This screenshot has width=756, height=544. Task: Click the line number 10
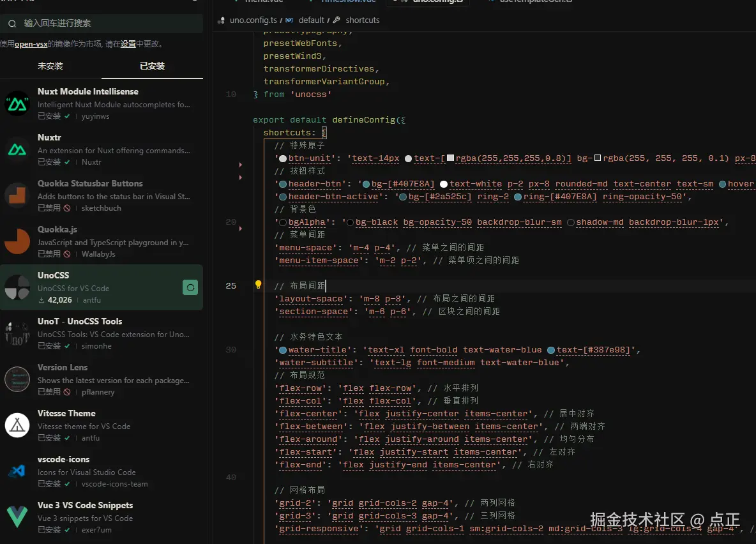pos(231,94)
